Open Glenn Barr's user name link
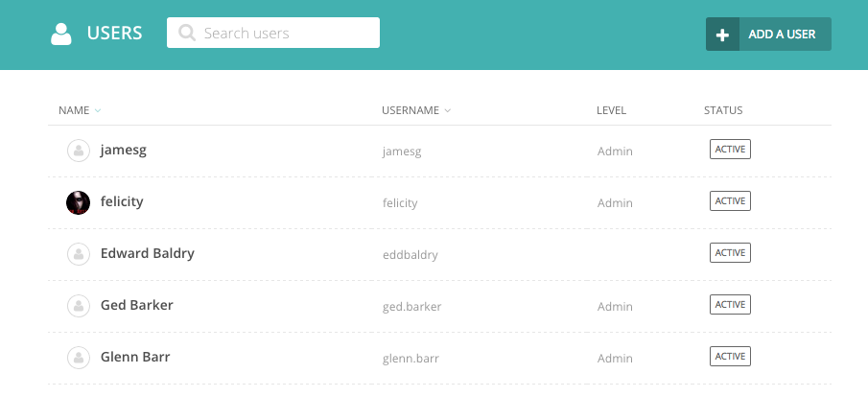The height and width of the screenshot is (397, 868). [135, 358]
